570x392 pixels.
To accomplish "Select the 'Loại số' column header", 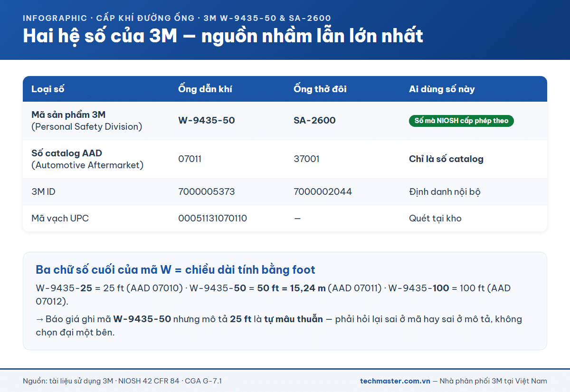I will pos(48,89).
